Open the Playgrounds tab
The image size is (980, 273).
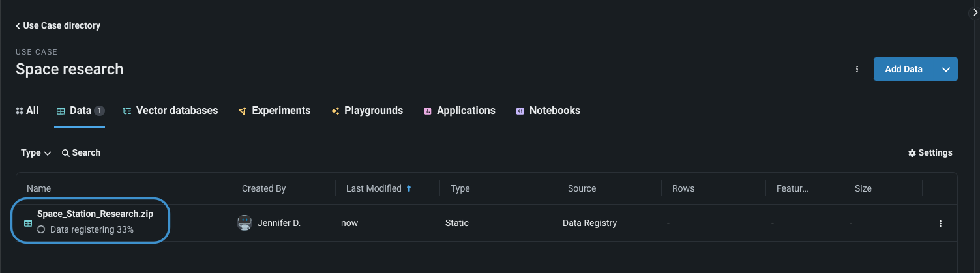tap(367, 111)
